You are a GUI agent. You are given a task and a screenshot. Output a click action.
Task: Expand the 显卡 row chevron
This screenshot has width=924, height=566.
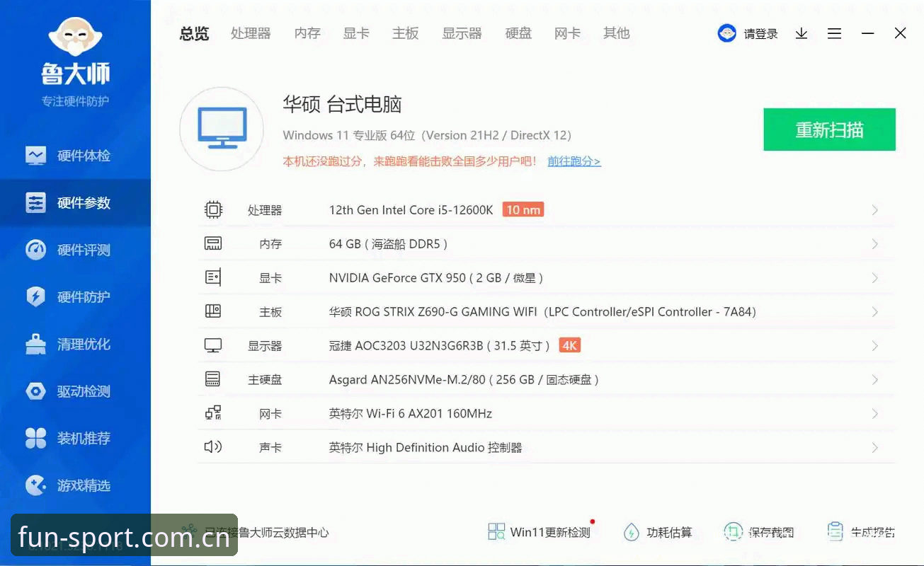pos(875,278)
